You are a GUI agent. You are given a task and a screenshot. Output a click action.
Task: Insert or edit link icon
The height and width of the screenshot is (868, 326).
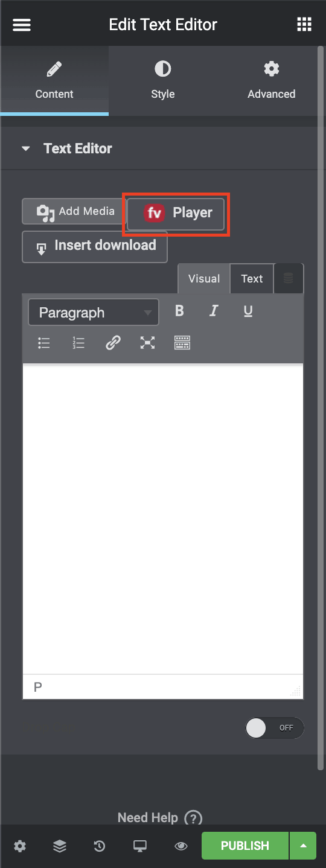pyautogui.click(x=113, y=343)
